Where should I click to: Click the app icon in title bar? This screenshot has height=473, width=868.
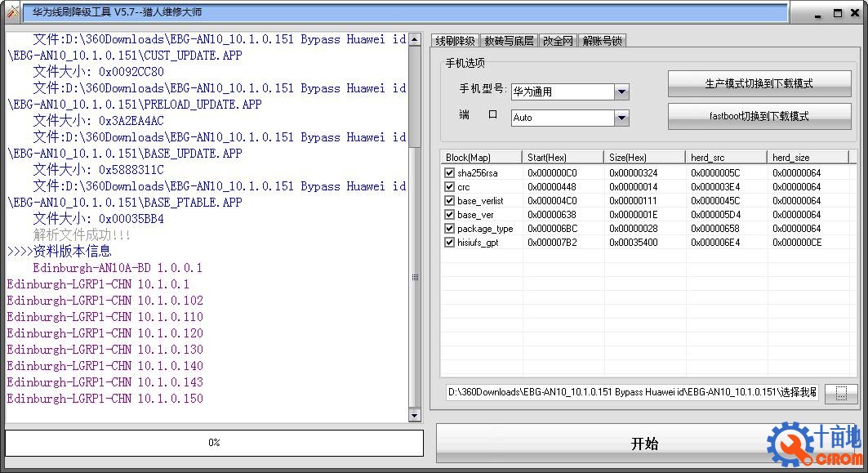(11, 12)
